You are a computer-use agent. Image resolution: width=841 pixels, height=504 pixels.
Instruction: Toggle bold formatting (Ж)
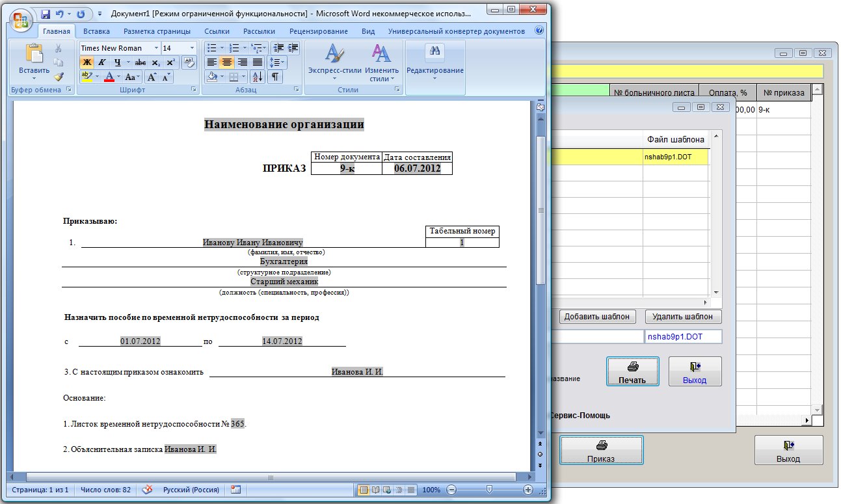[x=87, y=62]
